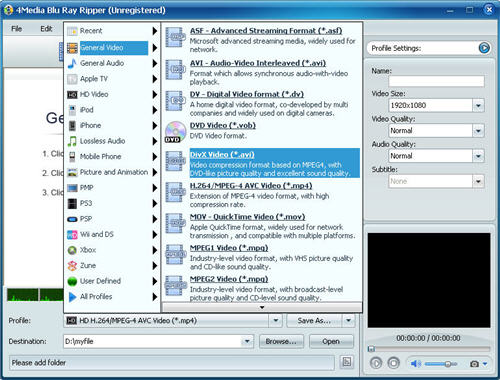Click the Browse button
This screenshot has height=380, width=500.
281,341
